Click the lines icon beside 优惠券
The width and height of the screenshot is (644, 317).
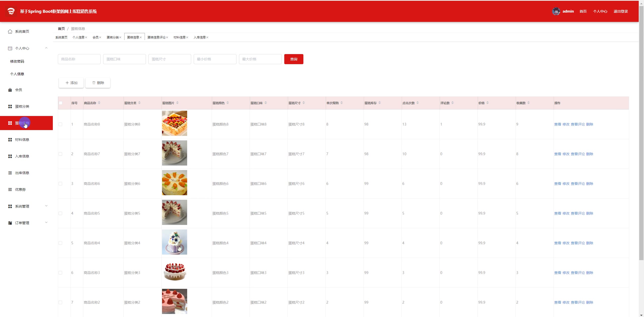coord(10,189)
